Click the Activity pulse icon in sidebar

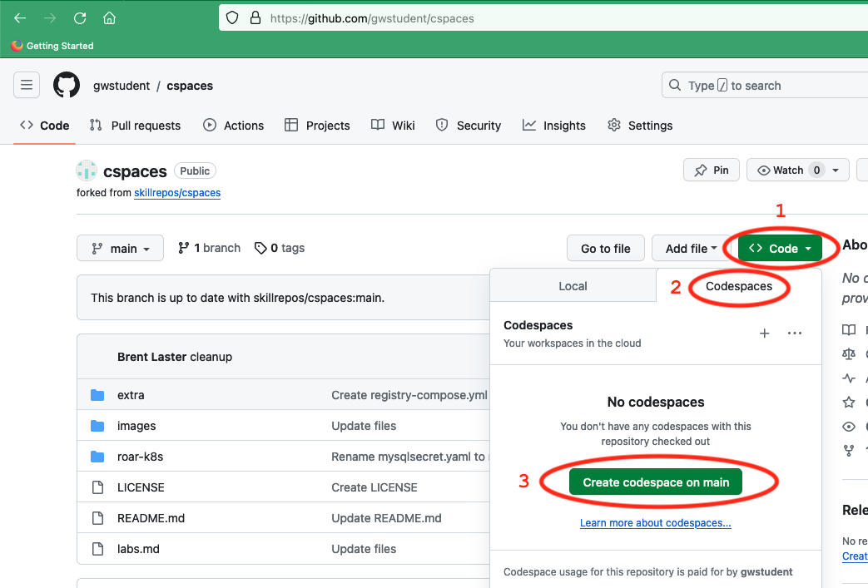[849, 378]
